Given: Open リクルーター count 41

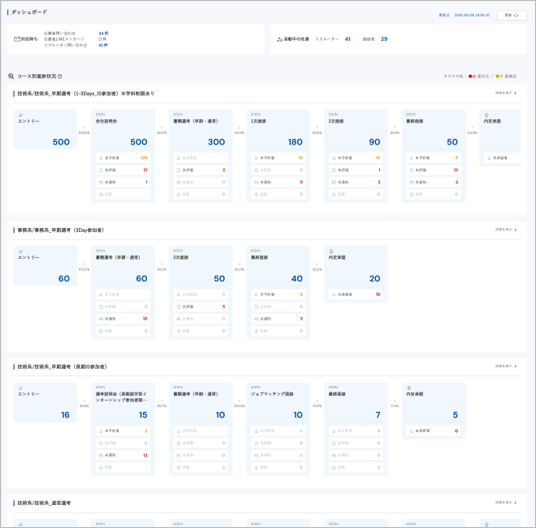Looking at the screenshot, I should [x=348, y=39].
